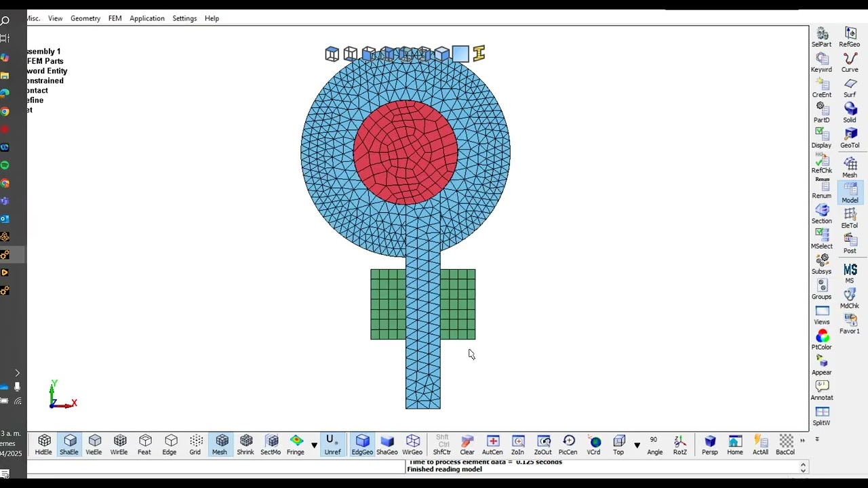This screenshot has height=488, width=868.
Task: Click the rotation Angle value 90
Action: [654, 440]
